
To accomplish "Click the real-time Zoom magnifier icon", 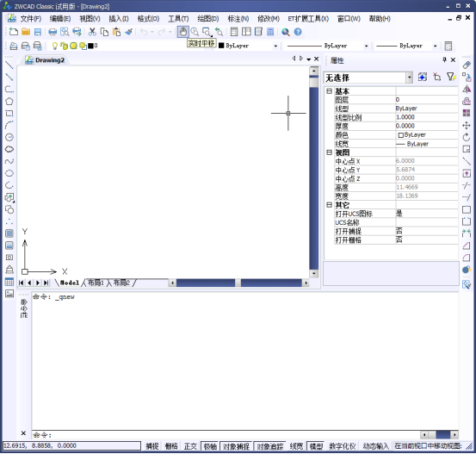I will click(195, 32).
